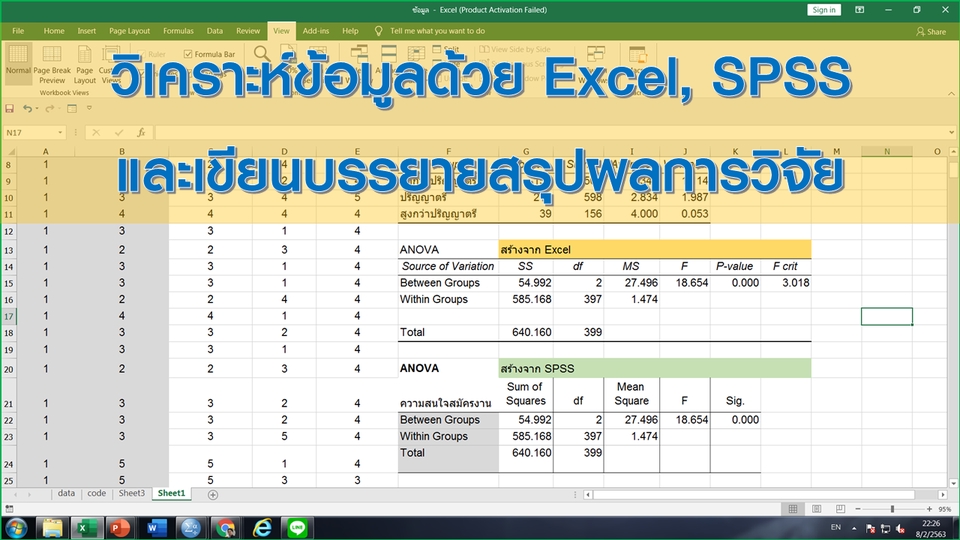Click View Side by Side
960x540 pixels.
coord(515,49)
